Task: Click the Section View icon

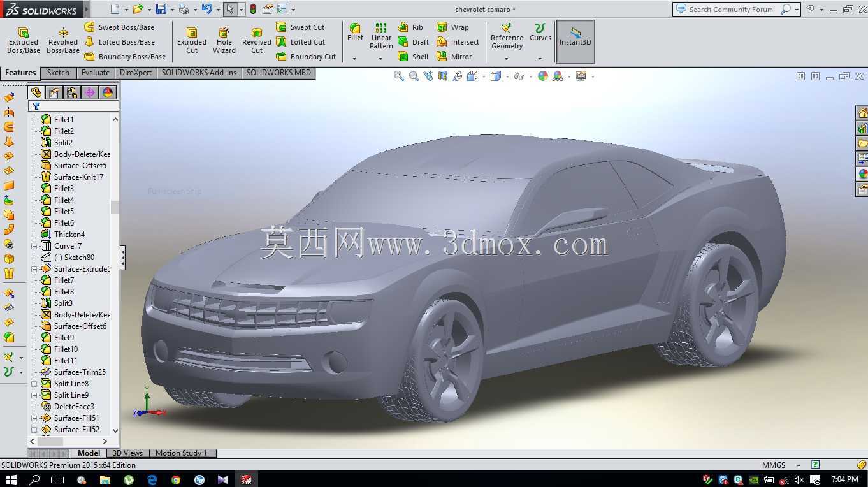Action: point(443,76)
